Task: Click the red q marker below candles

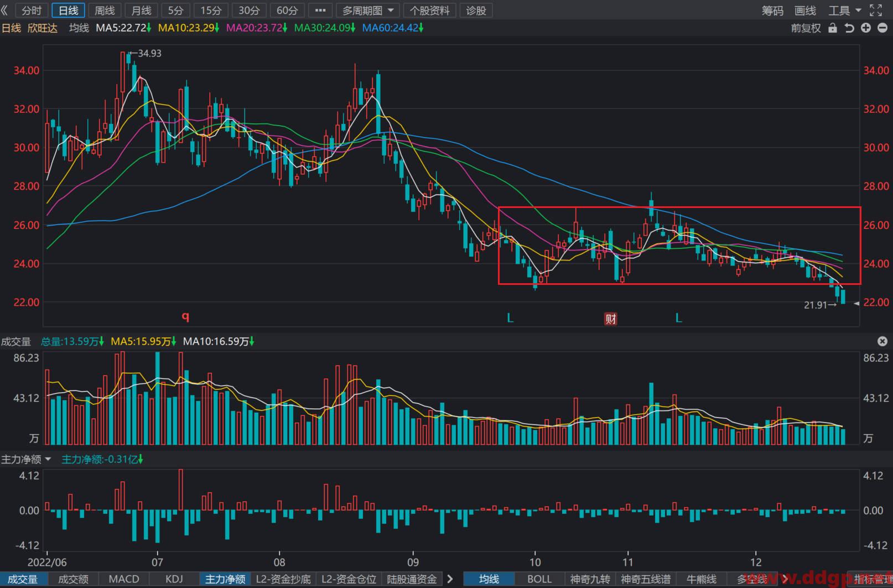Action: click(x=185, y=316)
